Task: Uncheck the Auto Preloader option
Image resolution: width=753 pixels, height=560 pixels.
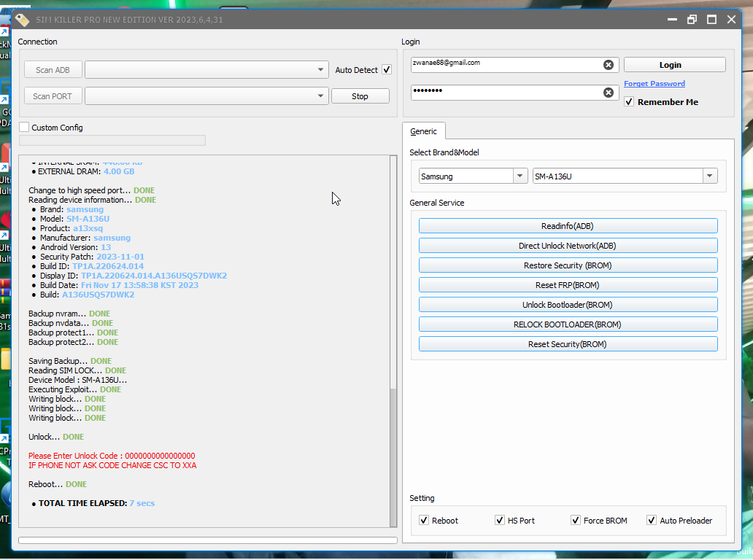Action: point(652,521)
